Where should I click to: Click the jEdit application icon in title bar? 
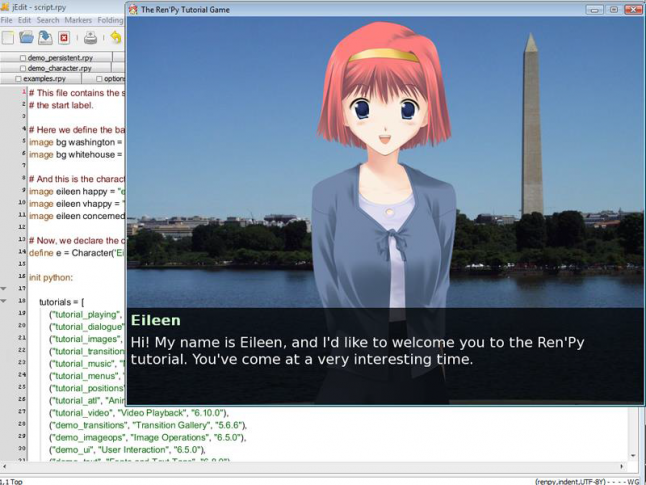pyautogui.click(x=7, y=7)
